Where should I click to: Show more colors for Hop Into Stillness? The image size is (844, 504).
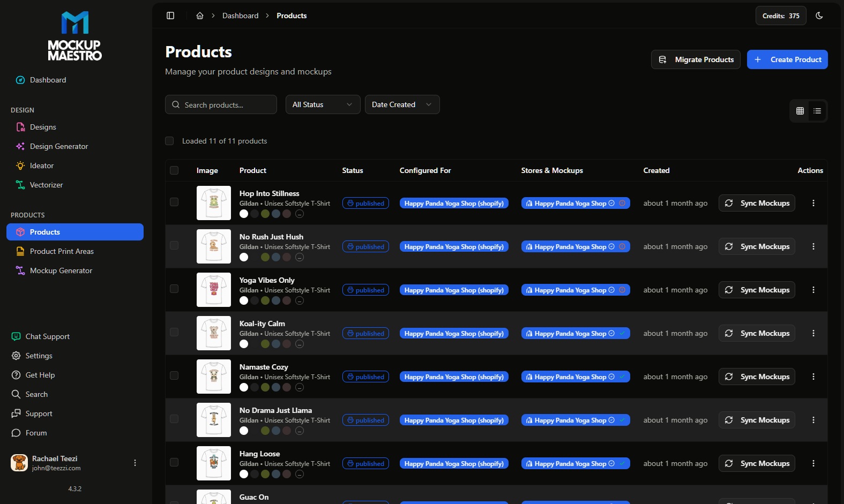point(300,214)
